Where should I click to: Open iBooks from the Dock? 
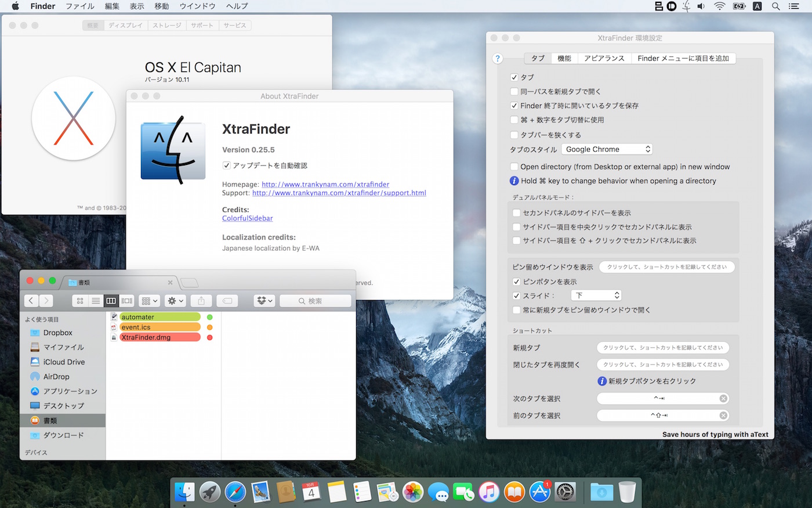click(x=514, y=492)
